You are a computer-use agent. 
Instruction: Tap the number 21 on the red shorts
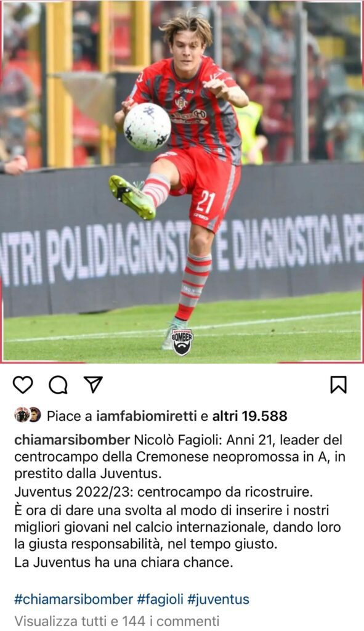(206, 202)
